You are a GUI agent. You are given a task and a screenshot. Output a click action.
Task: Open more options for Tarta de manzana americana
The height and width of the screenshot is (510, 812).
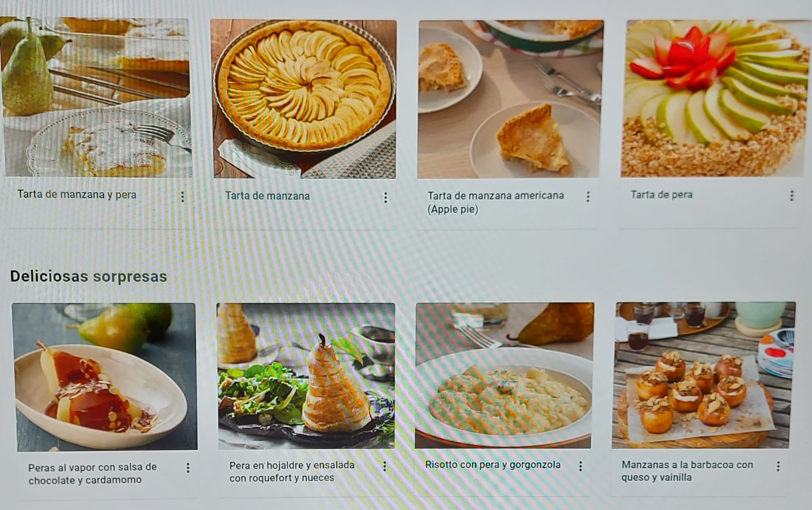click(x=588, y=197)
